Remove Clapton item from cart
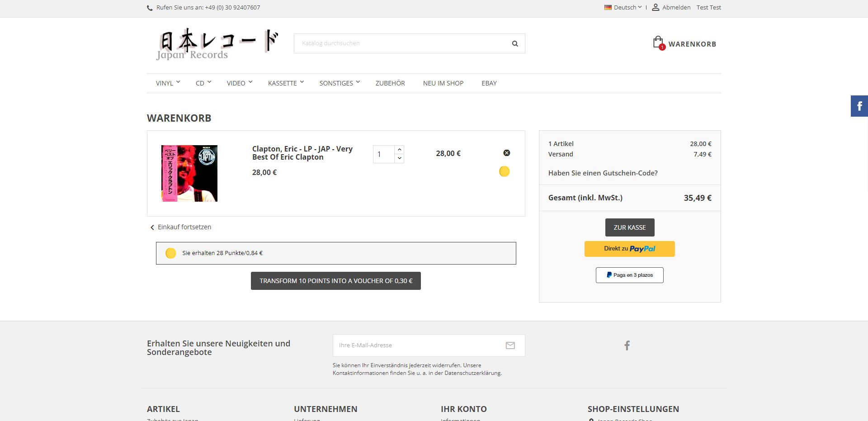868x421 pixels. coord(507,153)
